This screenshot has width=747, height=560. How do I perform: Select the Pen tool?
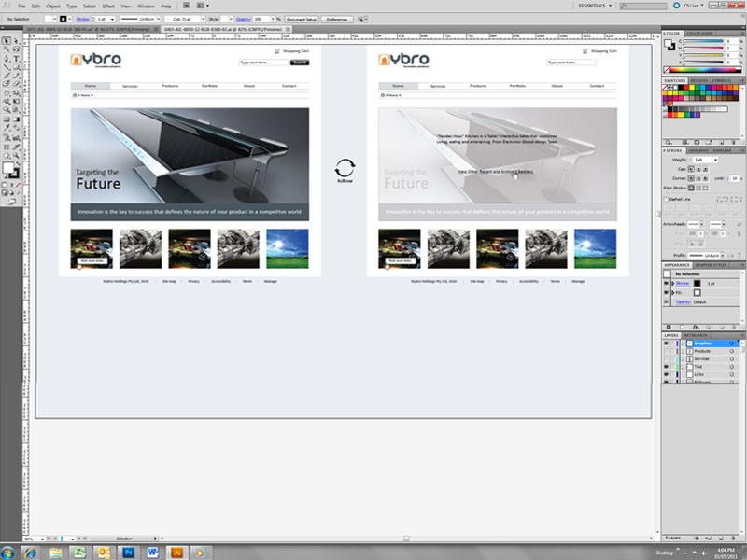[x=7, y=58]
